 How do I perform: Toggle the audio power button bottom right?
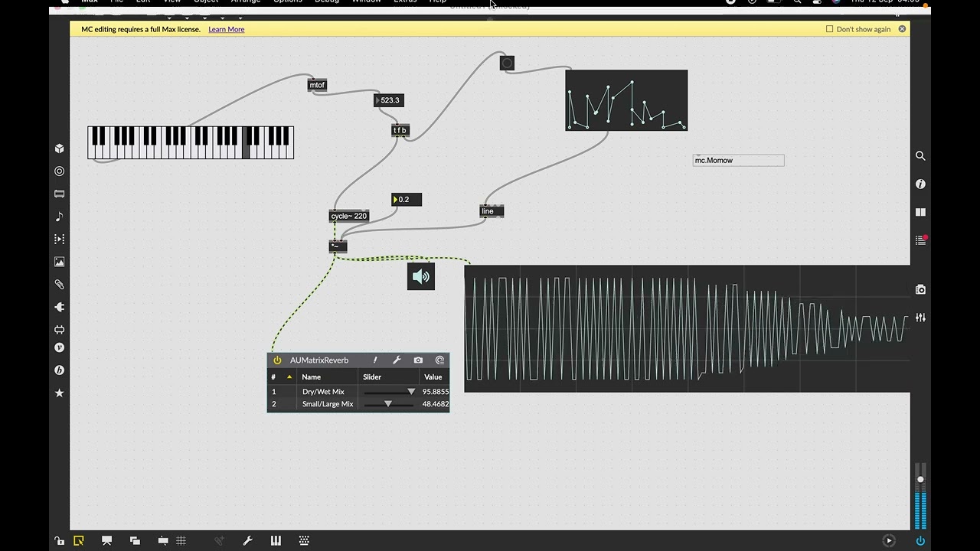920,540
